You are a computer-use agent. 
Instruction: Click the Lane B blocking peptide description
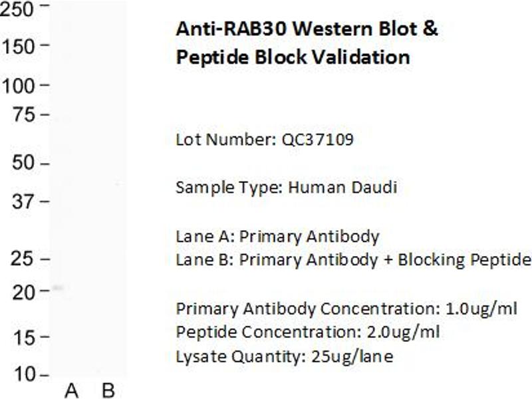tap(353, 259)
